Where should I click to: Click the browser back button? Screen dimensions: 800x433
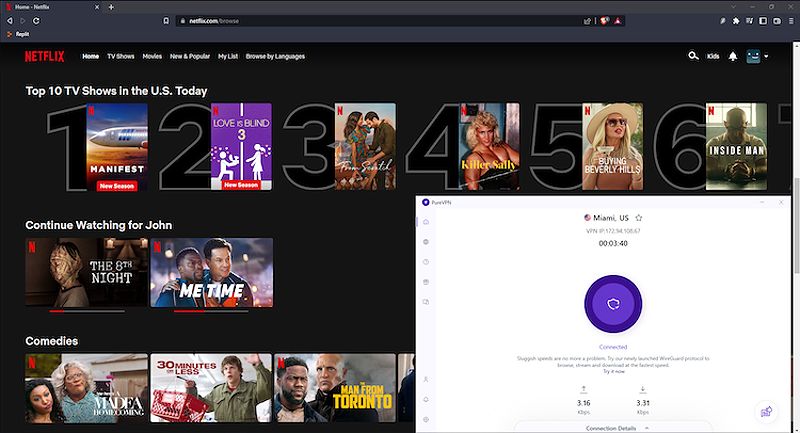point(9,21)
